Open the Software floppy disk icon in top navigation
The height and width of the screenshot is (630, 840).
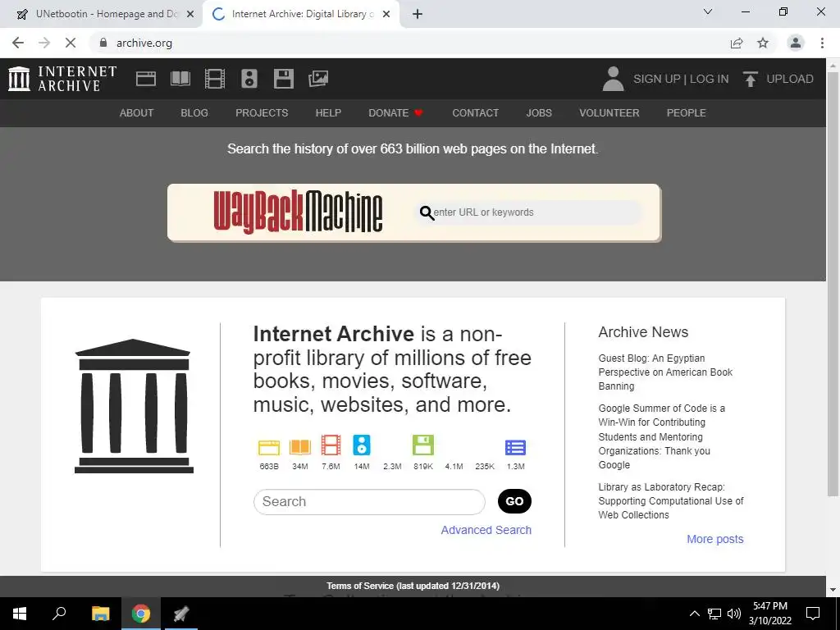coord(283,79)
